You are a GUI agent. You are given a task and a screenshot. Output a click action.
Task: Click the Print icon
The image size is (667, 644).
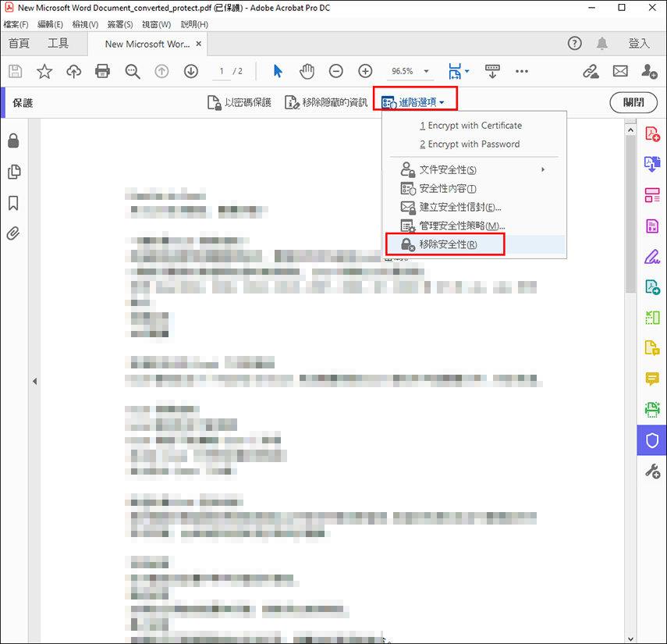[103, 71]
